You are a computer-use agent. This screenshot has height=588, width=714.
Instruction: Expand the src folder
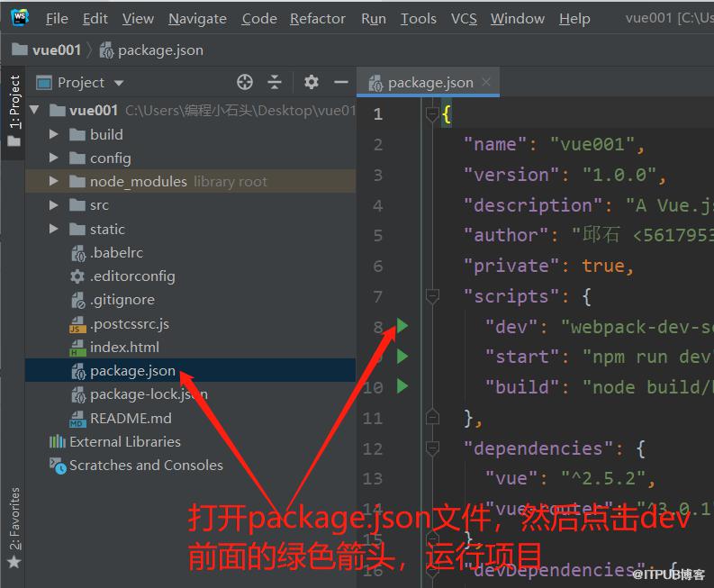54,205
